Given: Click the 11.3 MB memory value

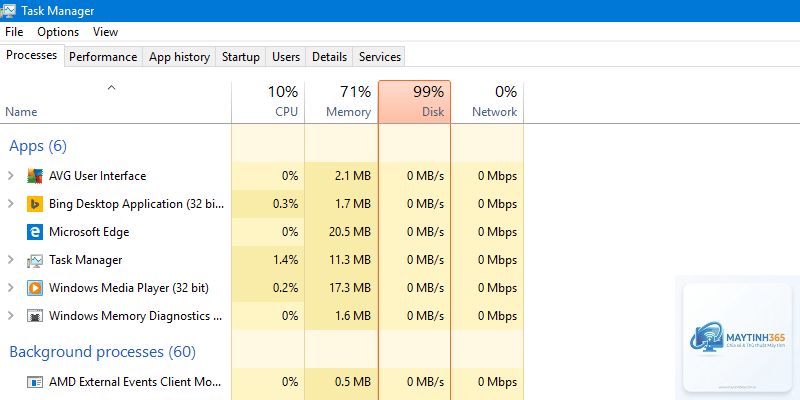Looking at the screenshot, I should click(350, 260).
